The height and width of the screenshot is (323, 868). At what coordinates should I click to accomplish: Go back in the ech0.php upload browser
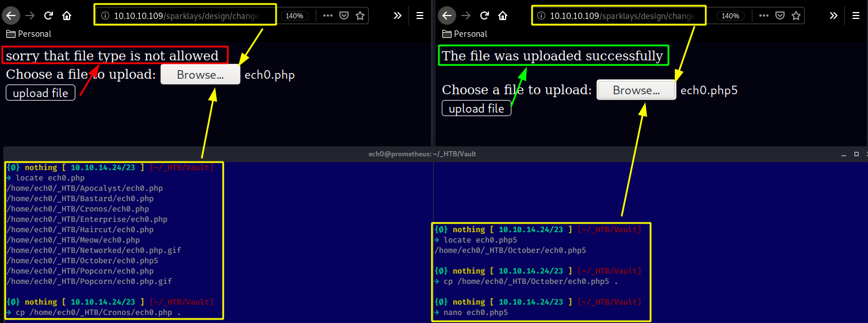[x=11, y=16]
